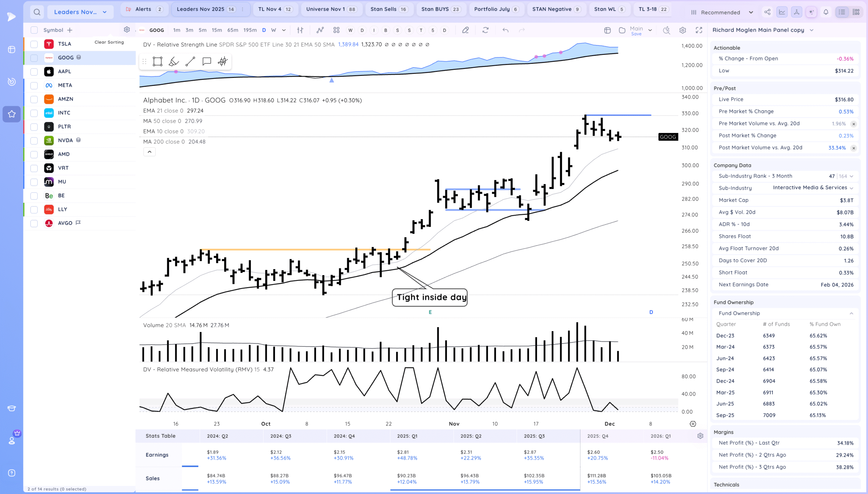Toggle the select-all Symbol checkbox
Viewport: 868px width, 494px height.
34,30
